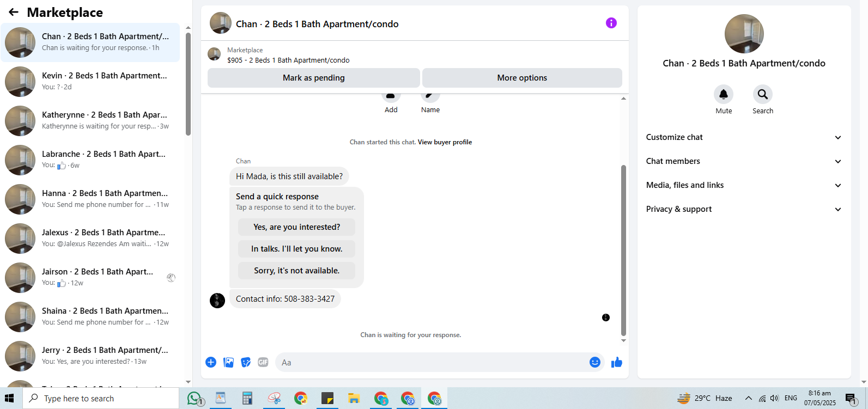Open Jerry's conversation in the list
The image size is (868, 409).
(x=90, y=356)
